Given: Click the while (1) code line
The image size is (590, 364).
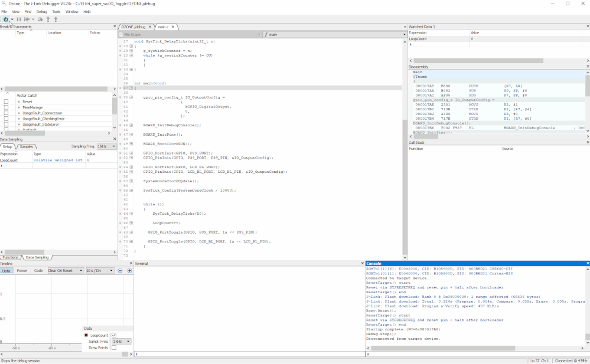Looking at the screenshot, I should pyautogui.click(x=154, y=205).
